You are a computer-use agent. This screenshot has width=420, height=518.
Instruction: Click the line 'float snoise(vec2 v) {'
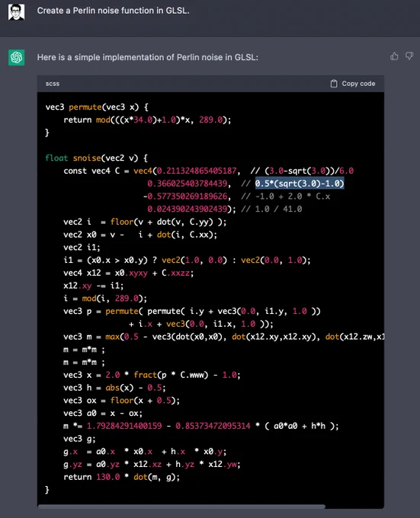click(97, 158)
